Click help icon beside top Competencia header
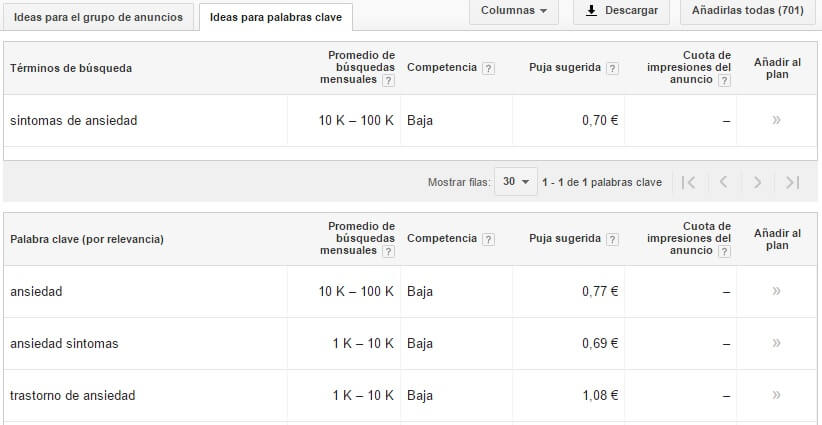This screenshot has height=425, width=822. pos(488,68)
